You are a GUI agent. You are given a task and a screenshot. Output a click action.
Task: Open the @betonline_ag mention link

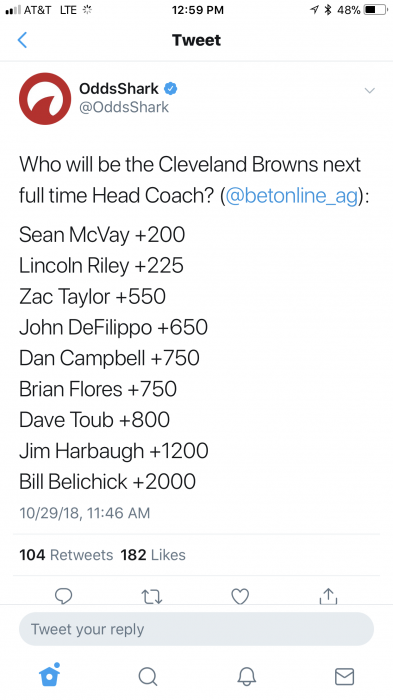tap(292, 196)
